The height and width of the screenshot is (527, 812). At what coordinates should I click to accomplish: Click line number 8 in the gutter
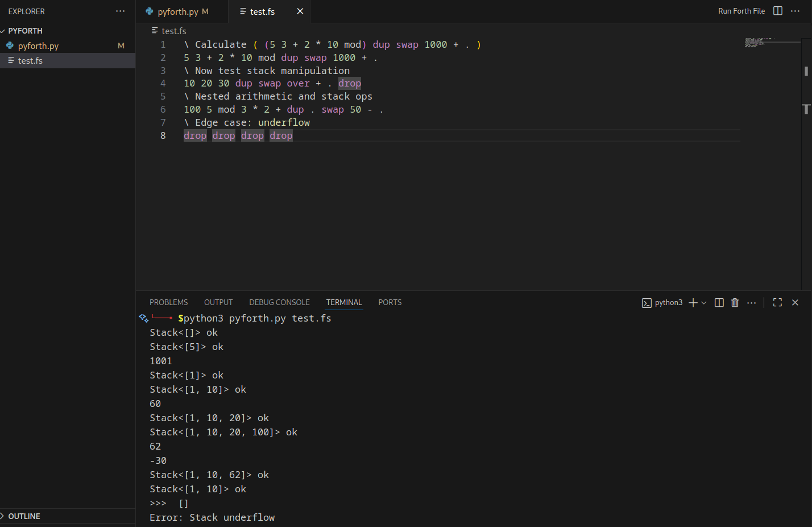point(163,135)
